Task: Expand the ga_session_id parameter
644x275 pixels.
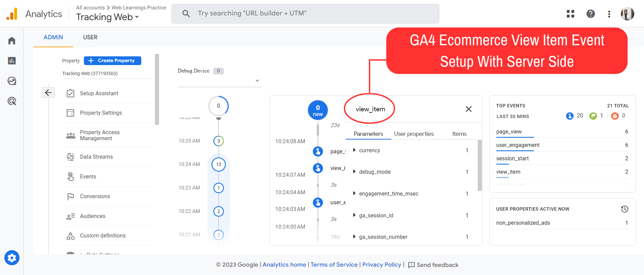Action: coord(354,215)
